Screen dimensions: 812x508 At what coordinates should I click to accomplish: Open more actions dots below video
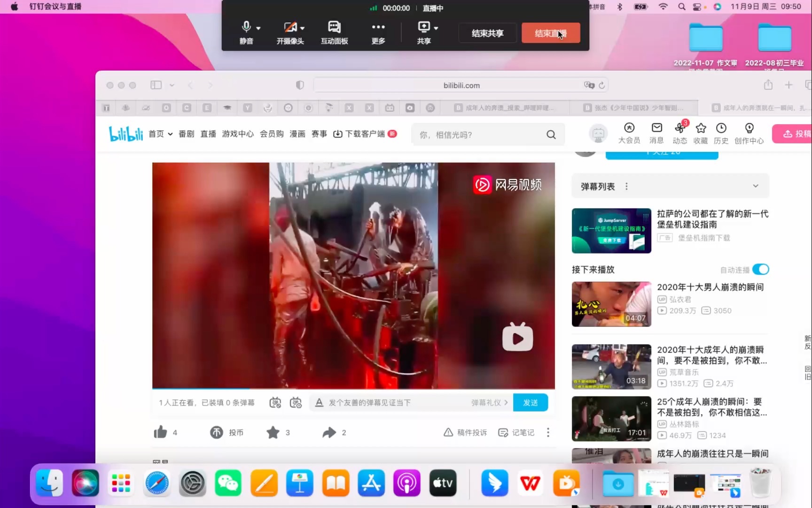tap(548, 432)
